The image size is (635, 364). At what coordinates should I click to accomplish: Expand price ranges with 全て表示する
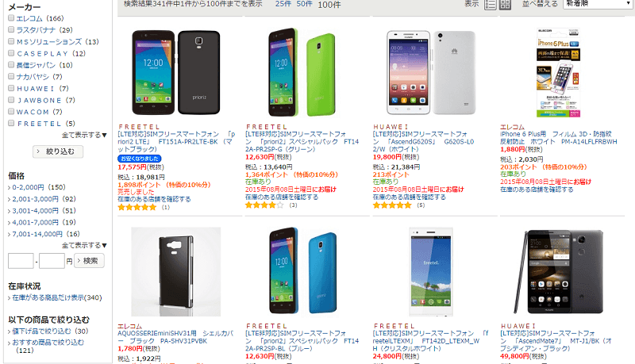click(x=84, y=245)
